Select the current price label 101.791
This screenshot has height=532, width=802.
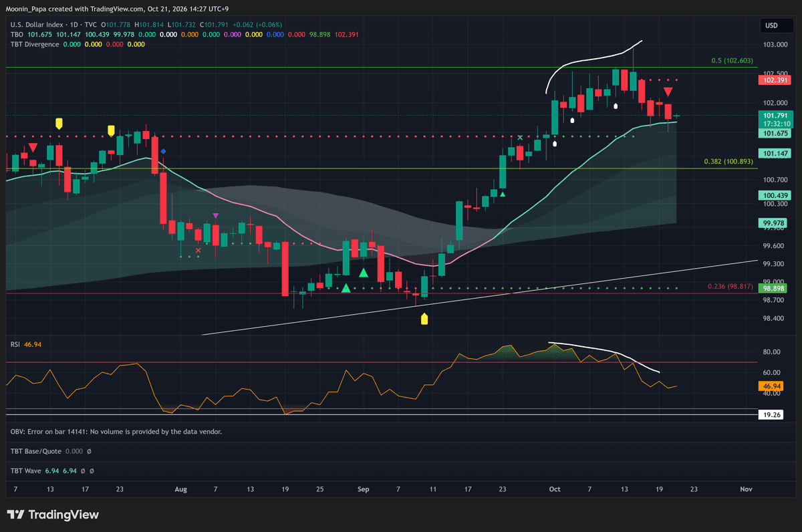coord(775,115)
